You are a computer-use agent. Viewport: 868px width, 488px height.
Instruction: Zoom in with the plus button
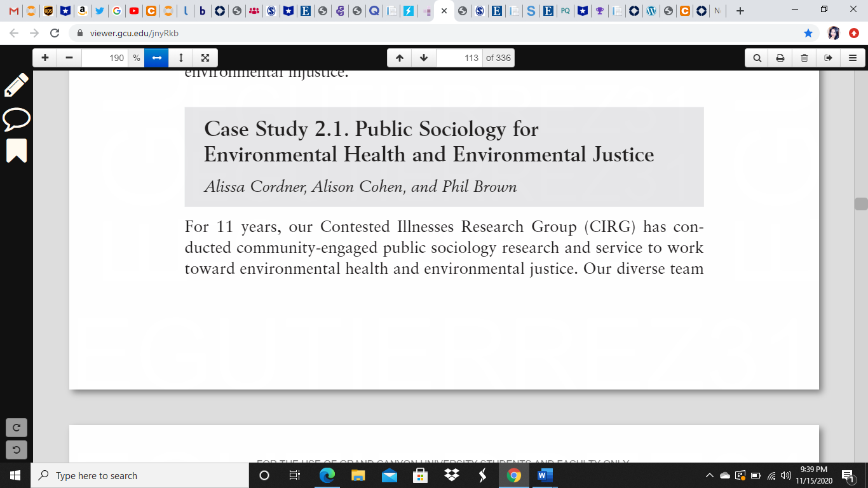point(45,58)
